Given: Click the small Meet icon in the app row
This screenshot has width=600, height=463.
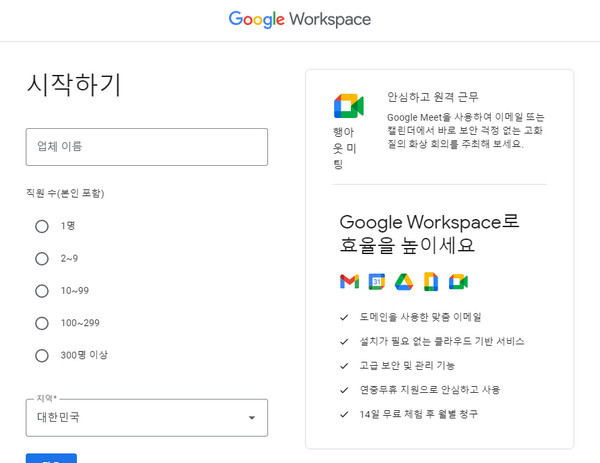Looking at the screenshot, I should (x=458, y=282).
